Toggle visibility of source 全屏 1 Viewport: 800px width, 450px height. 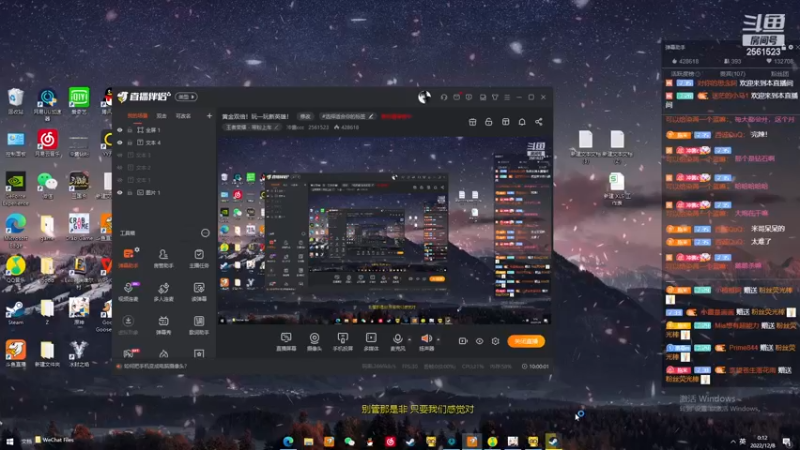point(120,130)
